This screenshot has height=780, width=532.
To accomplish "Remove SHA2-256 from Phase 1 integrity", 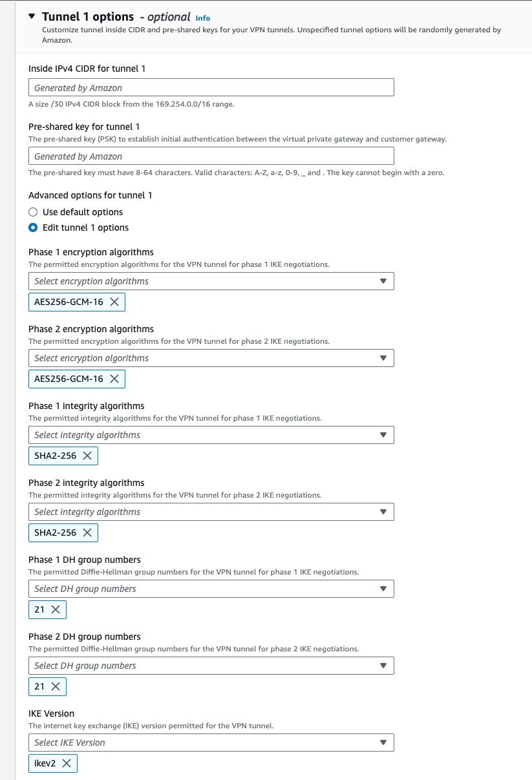I will coord(87,456).
